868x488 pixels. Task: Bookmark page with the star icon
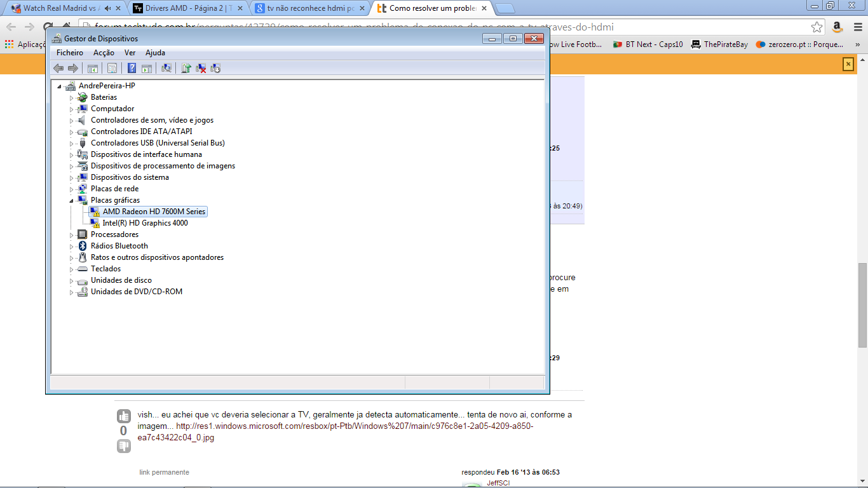817,27
